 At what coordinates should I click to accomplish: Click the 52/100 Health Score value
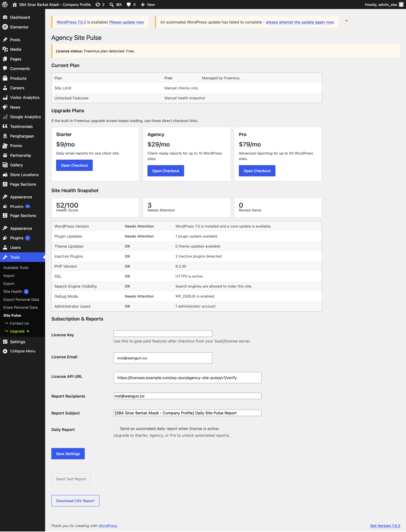pyautogui.click(x=67, y=205)
